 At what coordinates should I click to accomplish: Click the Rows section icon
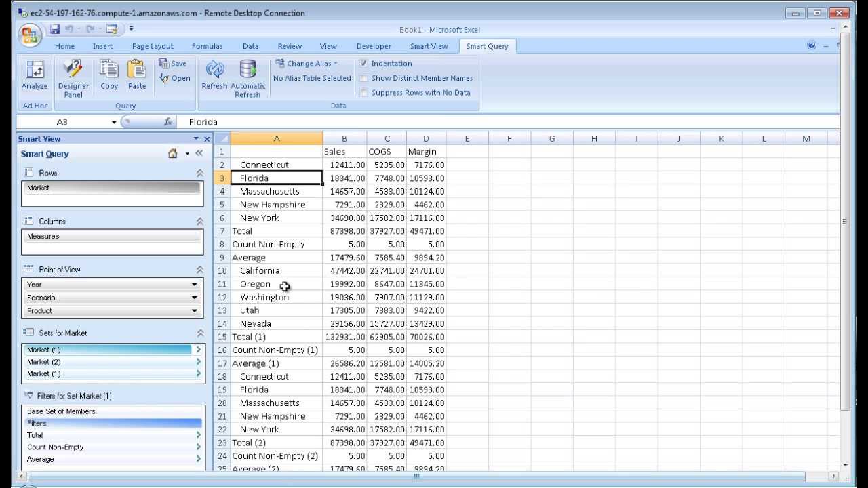[x=28, y=173]
